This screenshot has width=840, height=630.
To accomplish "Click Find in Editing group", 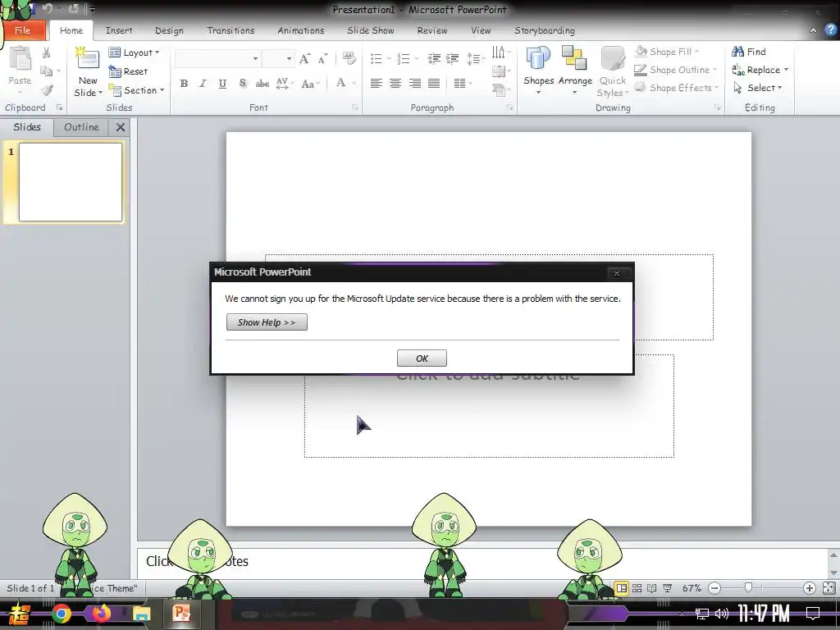I will pos(749,52).
